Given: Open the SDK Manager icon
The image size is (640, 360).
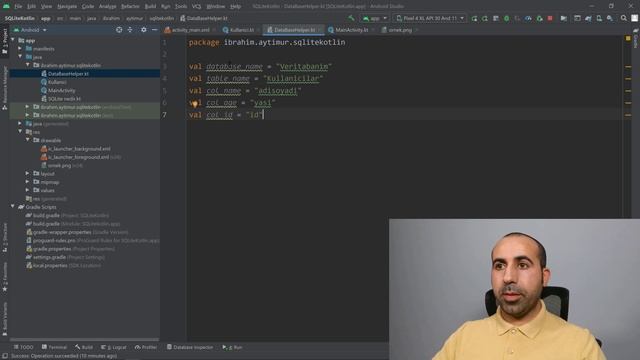Looking at the screenshot, I should point(609,18).
